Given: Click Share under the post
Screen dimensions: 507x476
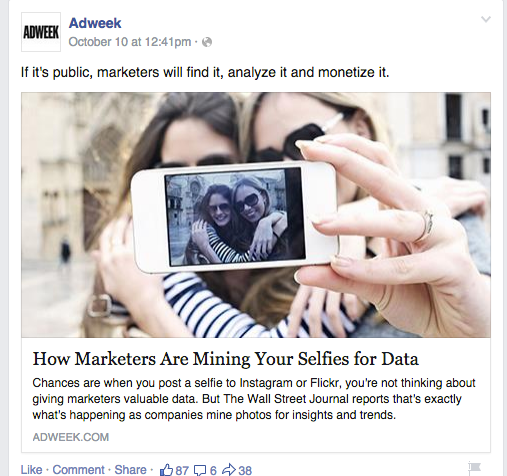Looking at the screenshot, I should coord(130,470).
